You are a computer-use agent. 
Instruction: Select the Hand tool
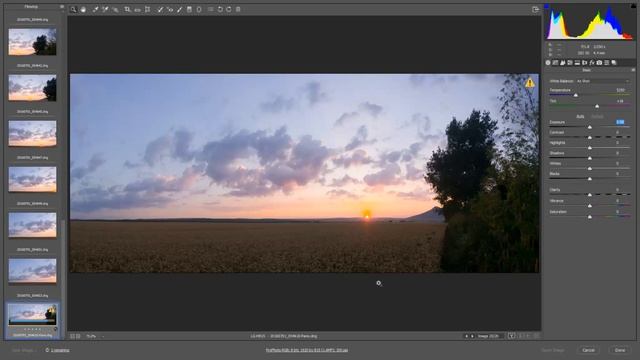[83, 9]
